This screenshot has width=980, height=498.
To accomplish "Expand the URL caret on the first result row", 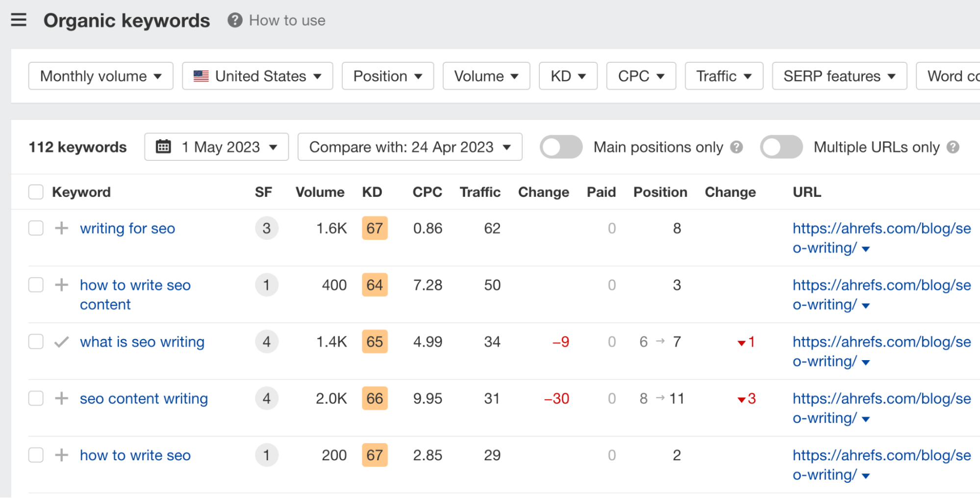I will pos(866,249).
